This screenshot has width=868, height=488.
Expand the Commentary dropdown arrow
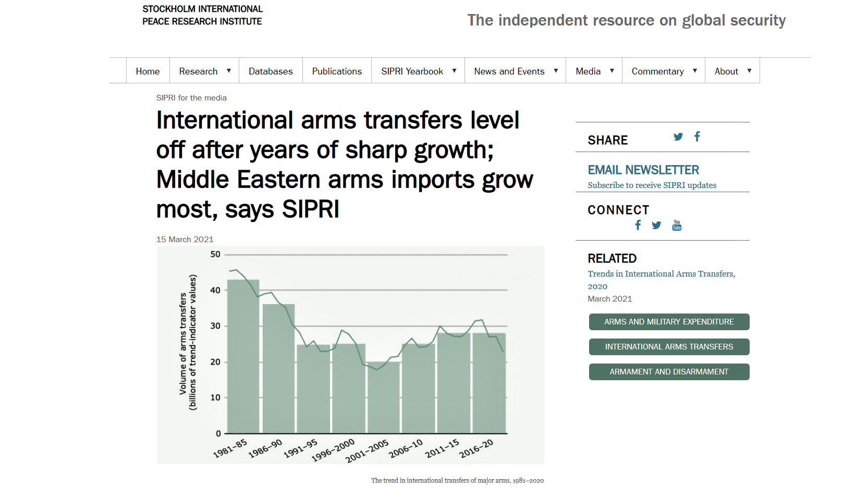coord(695,71)
